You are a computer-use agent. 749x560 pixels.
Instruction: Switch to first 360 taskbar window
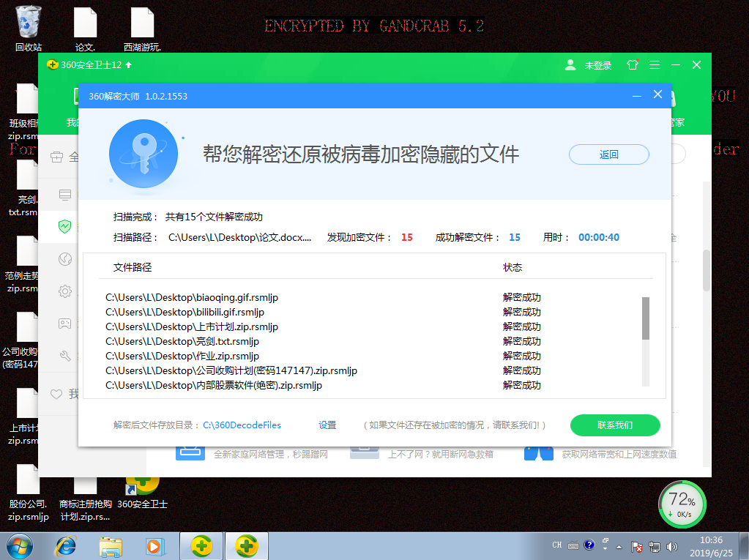pos(201,546)
